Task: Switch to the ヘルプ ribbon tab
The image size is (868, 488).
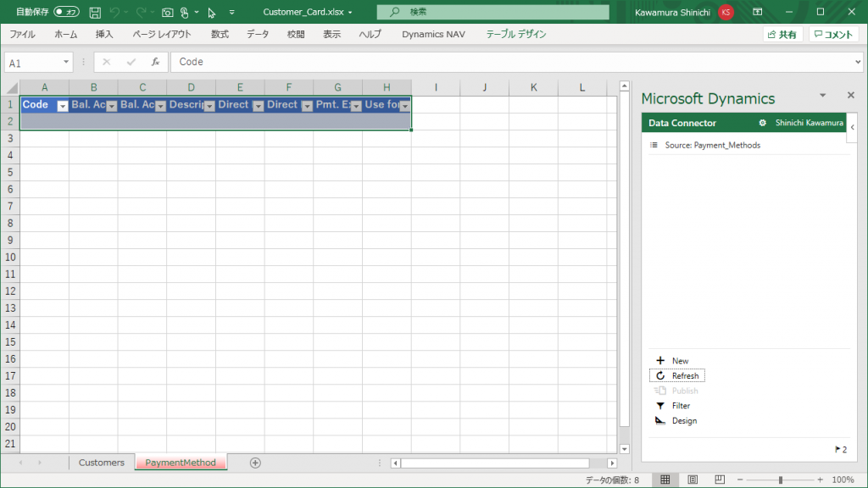Action: (370, 34)
